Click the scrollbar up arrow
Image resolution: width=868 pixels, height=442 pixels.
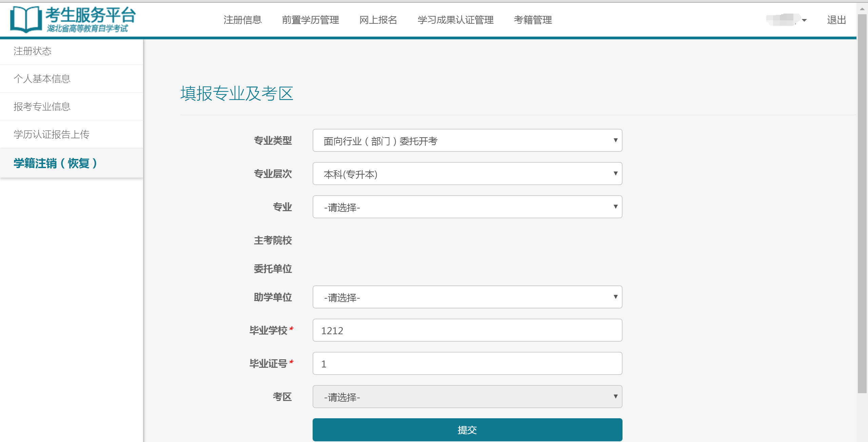tap(862, 9)
